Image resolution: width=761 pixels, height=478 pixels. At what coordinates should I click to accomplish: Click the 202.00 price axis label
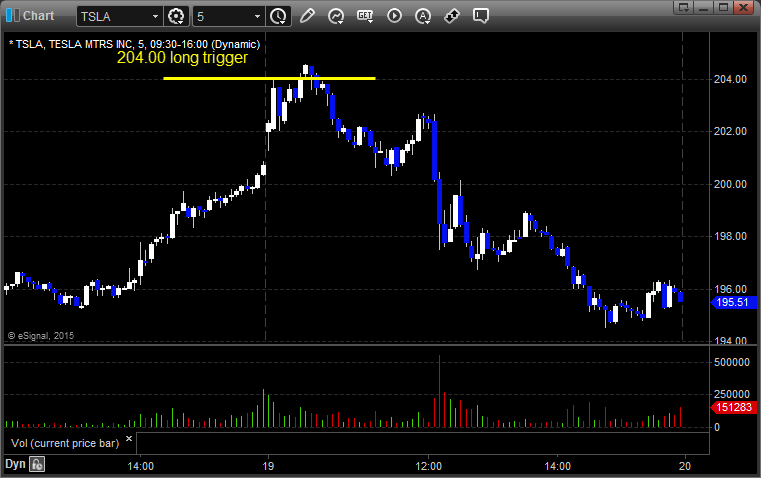point(730,131)
